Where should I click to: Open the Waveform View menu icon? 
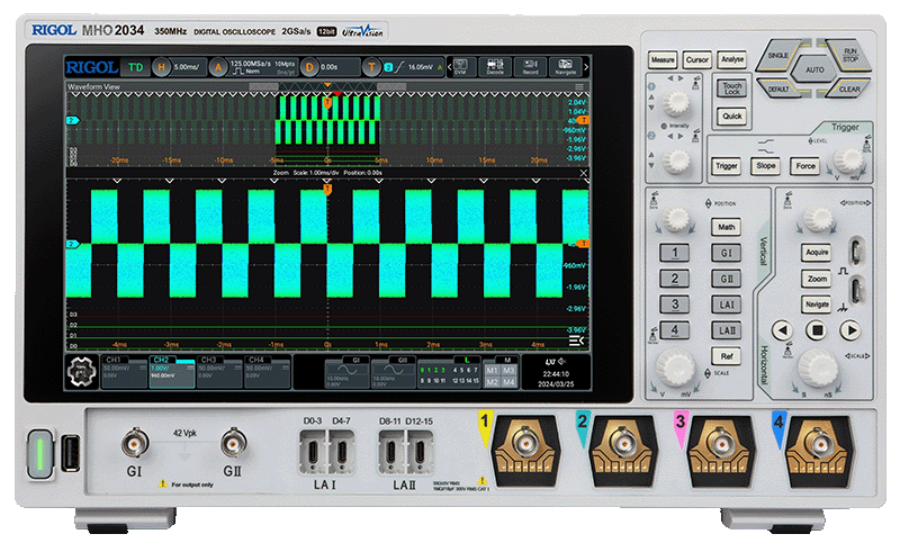coord(580,88)
